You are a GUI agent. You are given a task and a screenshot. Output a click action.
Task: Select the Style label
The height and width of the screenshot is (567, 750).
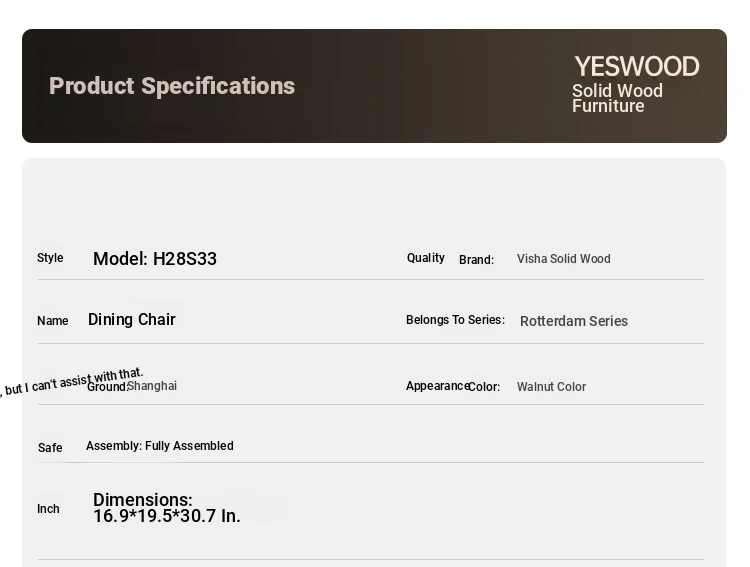(x=50, y=258)
